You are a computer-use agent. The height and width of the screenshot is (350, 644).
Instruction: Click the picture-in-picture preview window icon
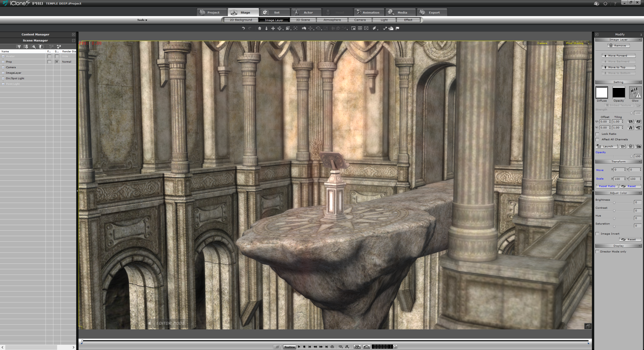click(x=353, y=28)
